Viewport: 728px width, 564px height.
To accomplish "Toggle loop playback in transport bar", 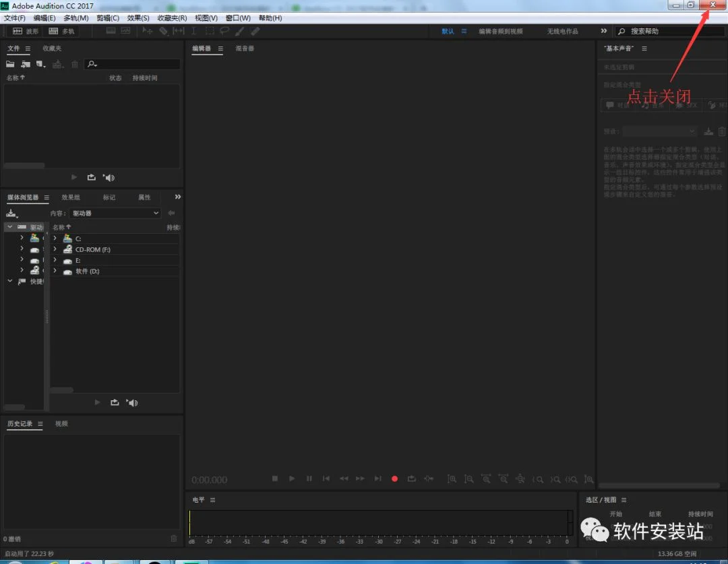I will (x=411, y=478).
